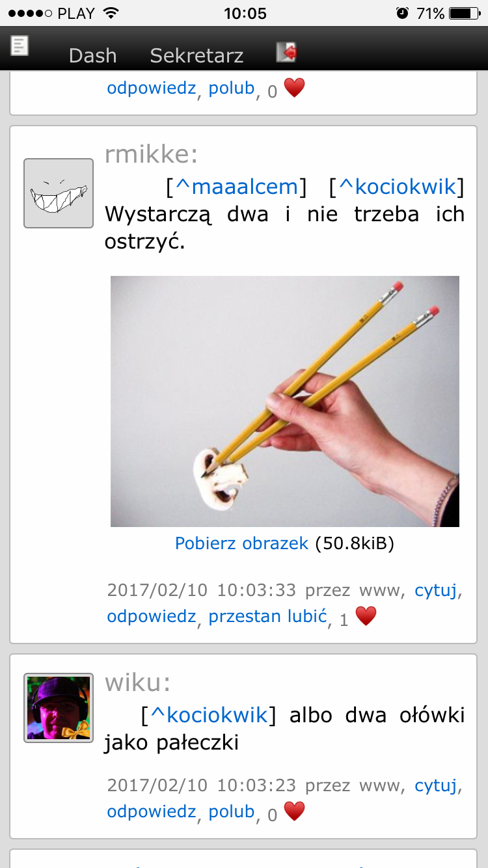
Task: Reply to wiku's post with odpowiedz
Action: (x=151, y=811)
